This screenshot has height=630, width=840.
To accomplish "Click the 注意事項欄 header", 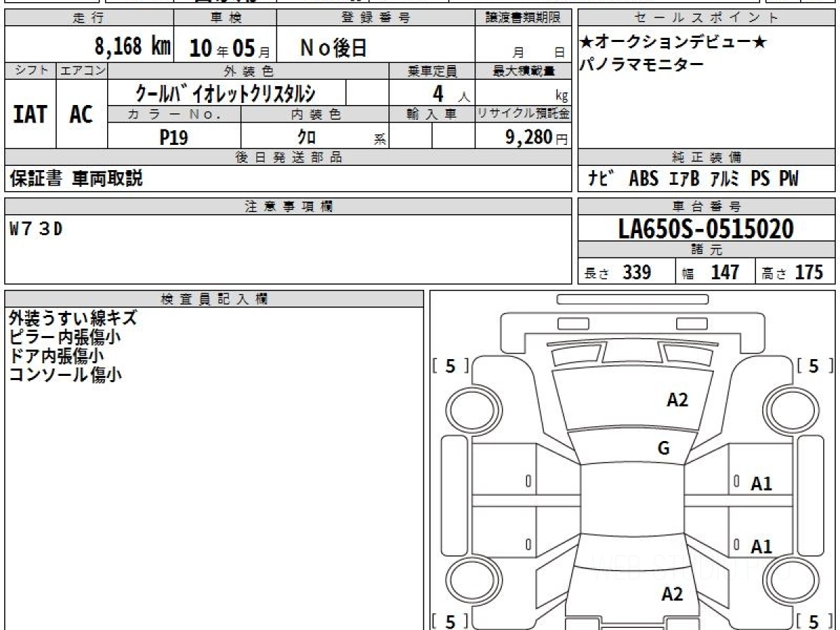I will coord(288,206).
